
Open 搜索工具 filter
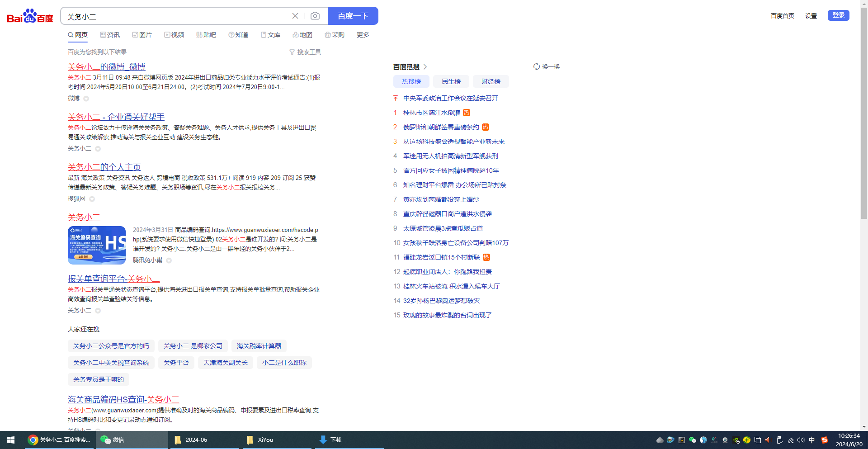point(305,52)
